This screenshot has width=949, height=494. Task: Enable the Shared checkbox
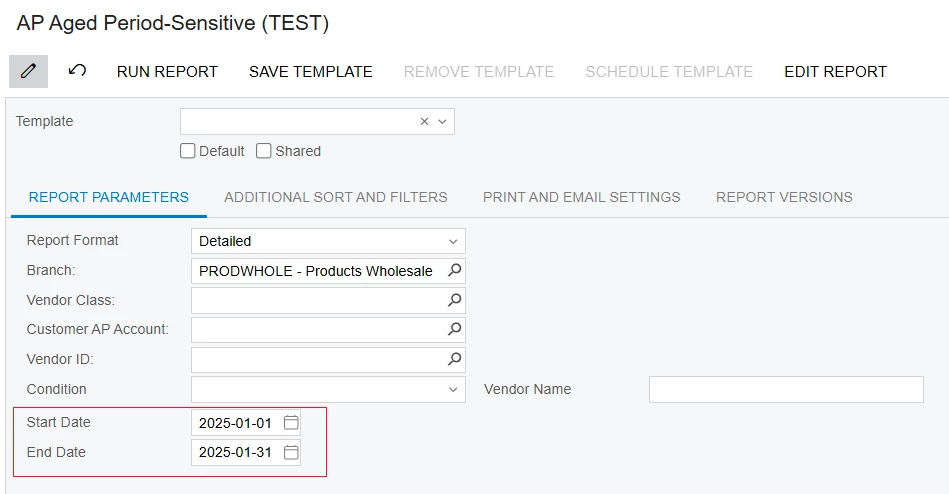(264, 151)
